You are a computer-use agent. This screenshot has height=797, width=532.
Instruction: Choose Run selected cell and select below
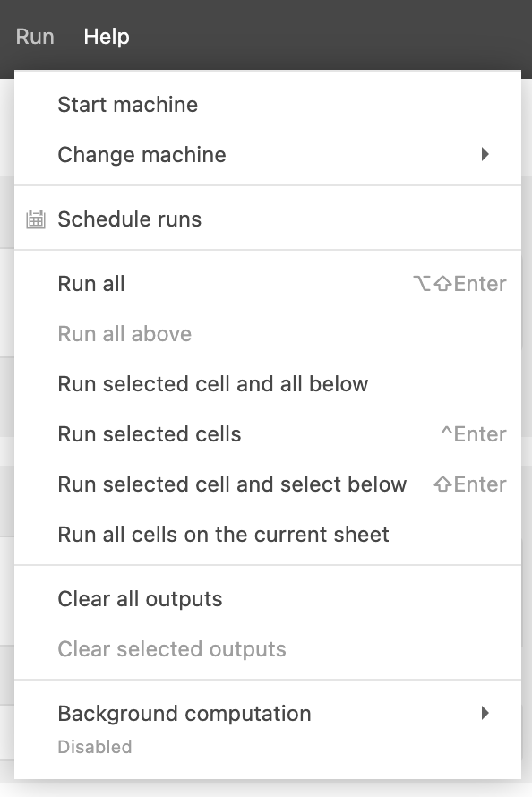(268, 484)
